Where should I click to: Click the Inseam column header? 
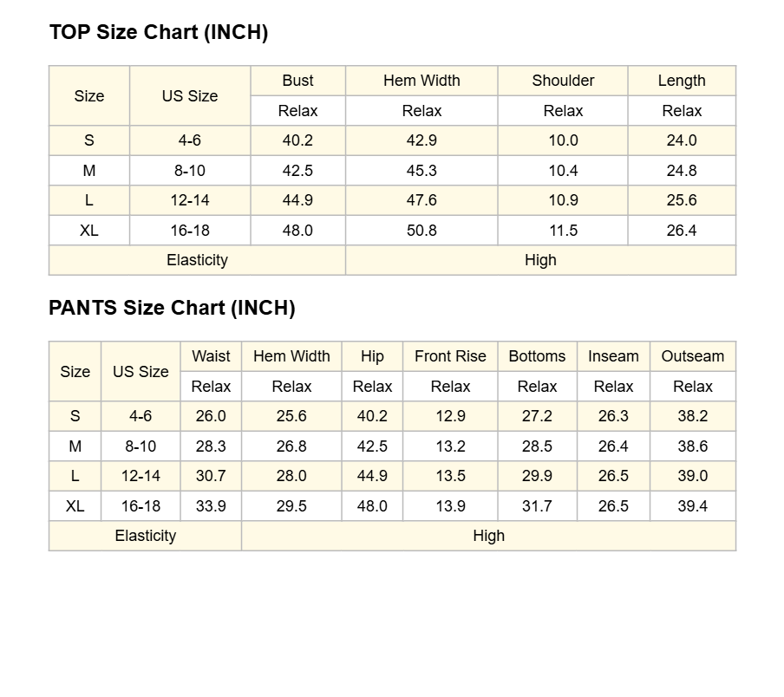coord(613,356)
